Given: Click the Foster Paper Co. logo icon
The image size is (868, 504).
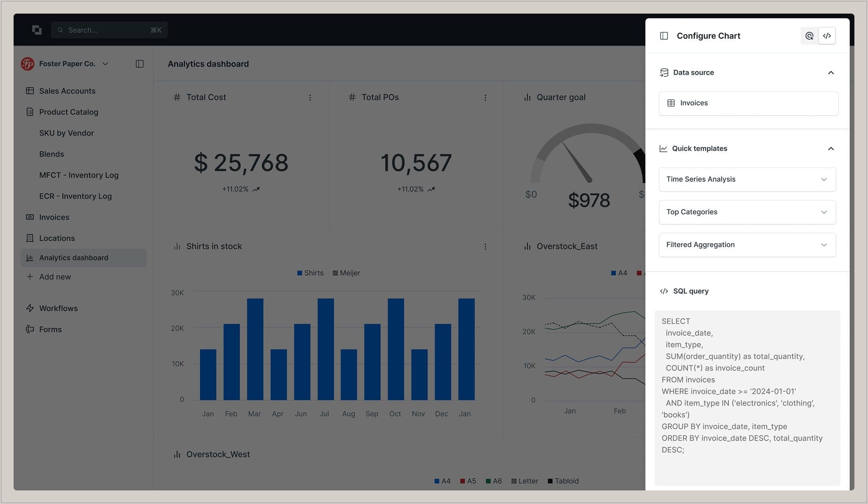Looking at the screenshot, I should tap(28, 64).
